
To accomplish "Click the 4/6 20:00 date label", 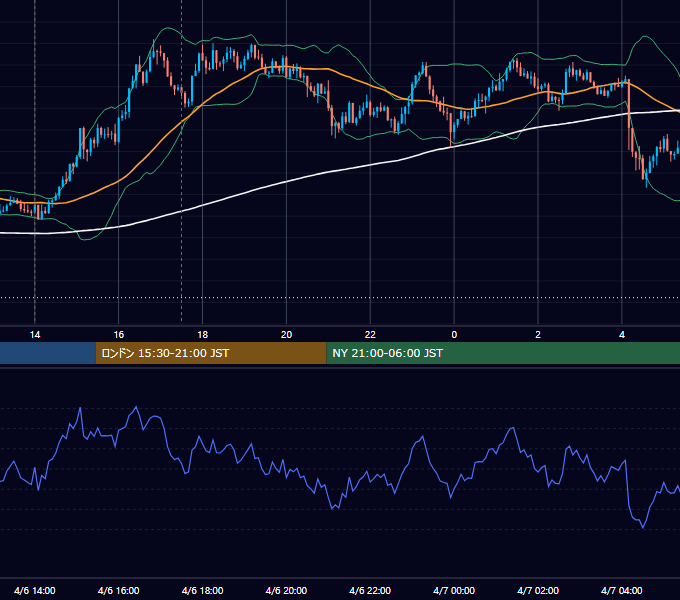I will pyautogui.click(x=286, y=590).
